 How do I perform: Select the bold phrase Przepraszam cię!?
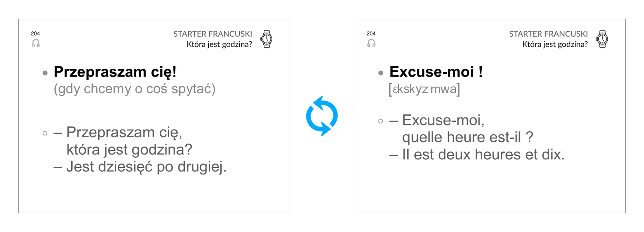[x=115, y=72]
